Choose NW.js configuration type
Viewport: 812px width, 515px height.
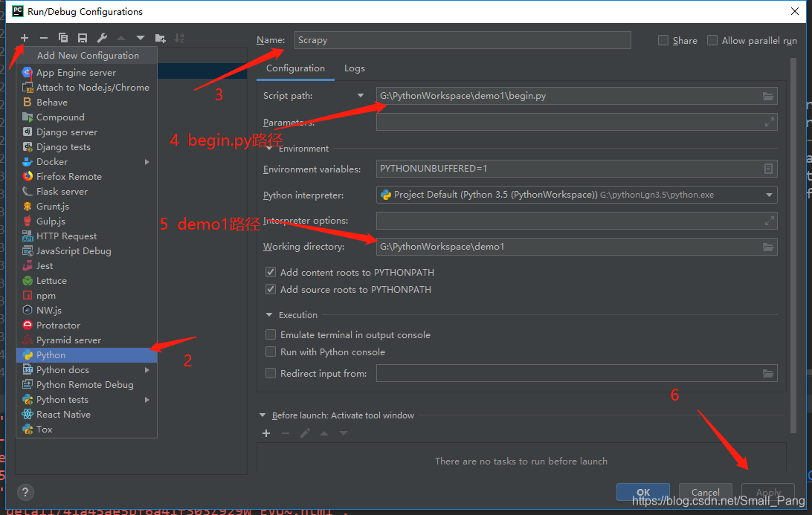86,310
